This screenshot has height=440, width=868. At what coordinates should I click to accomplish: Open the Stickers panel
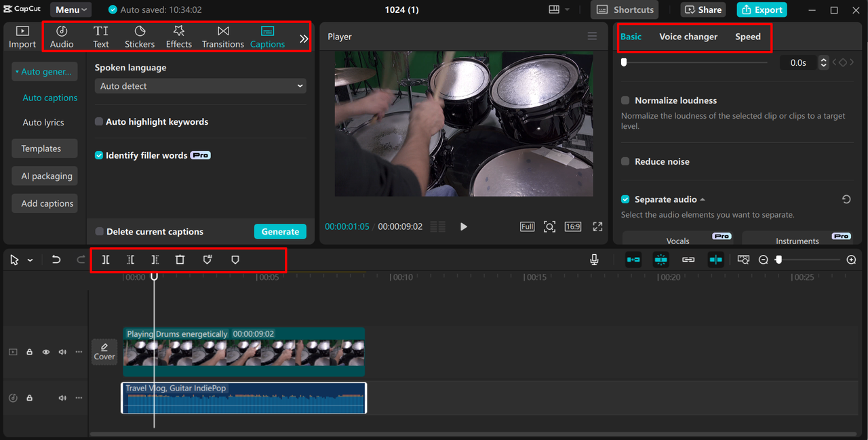coord(140,37)
